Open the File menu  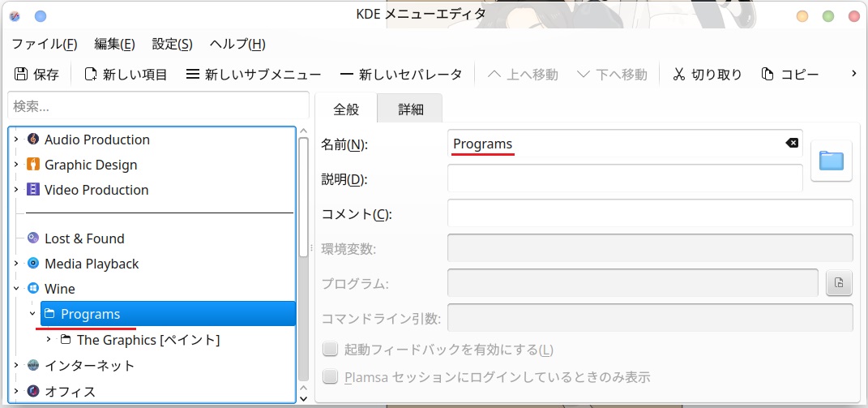[45, 44]
